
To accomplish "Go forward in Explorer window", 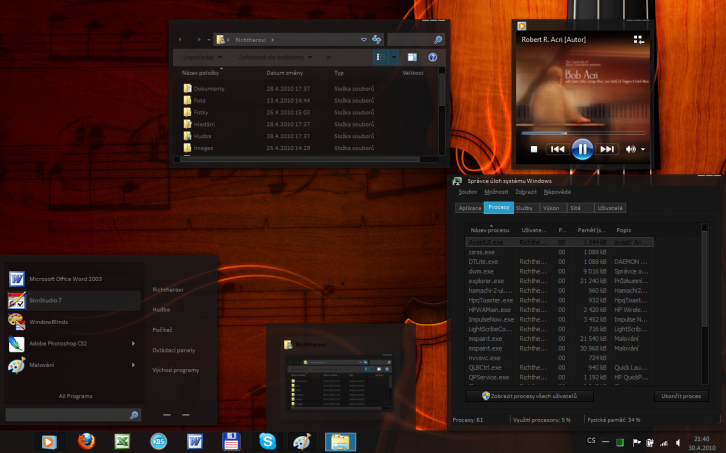I will click(199, 39).
